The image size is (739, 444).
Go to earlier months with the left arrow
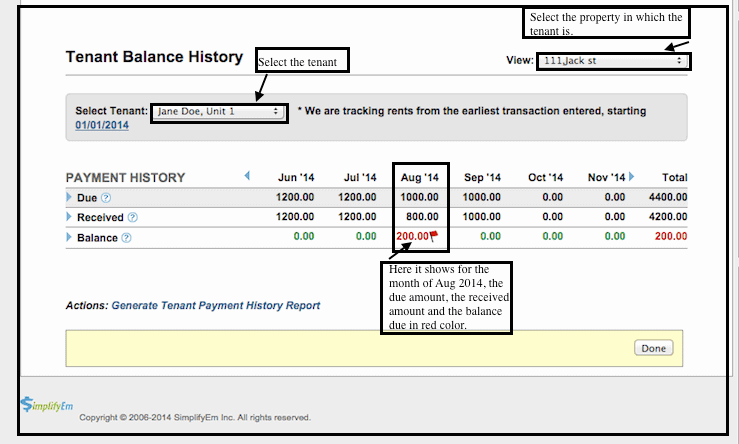[x=247, y=177]
